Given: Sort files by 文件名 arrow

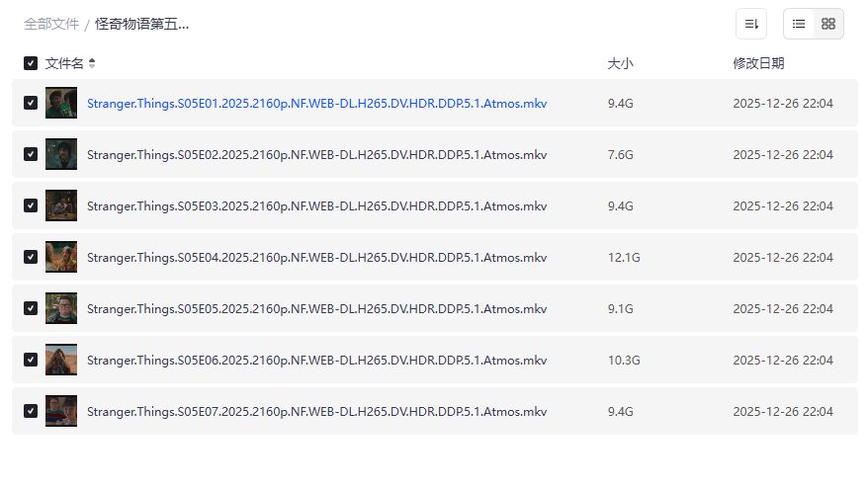Looking at the screenshot, I should [92, 63].
